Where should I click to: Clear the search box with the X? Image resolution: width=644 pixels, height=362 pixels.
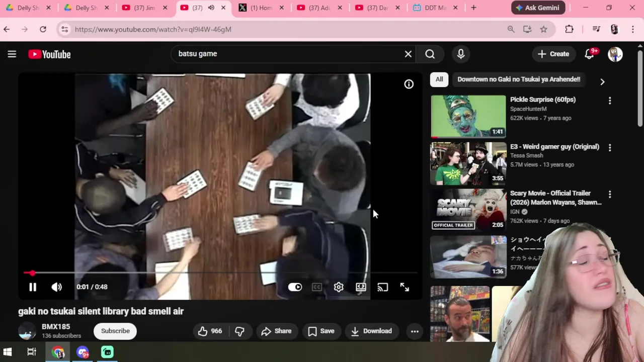[408, 54]
